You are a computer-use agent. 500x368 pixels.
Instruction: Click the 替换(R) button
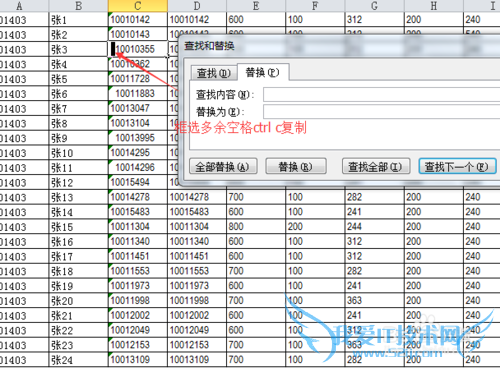[296, 166]
